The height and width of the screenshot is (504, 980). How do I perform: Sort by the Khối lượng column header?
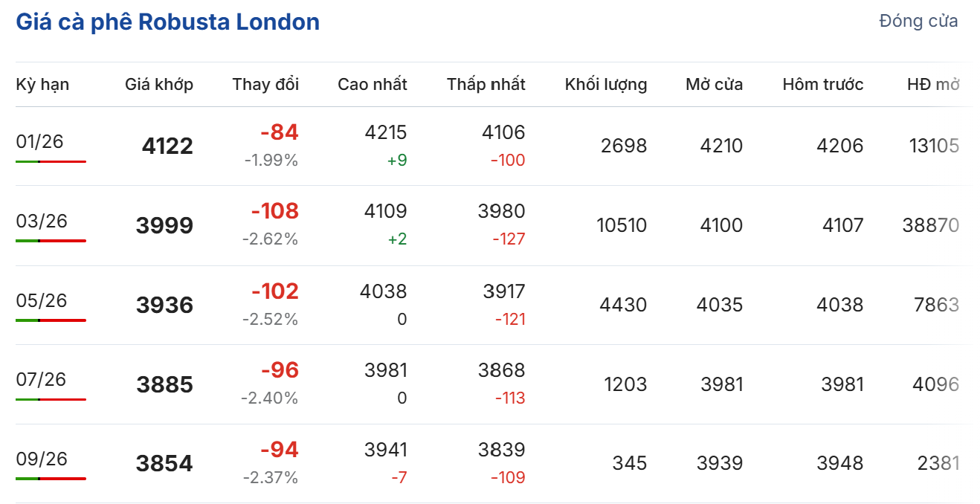605,85
